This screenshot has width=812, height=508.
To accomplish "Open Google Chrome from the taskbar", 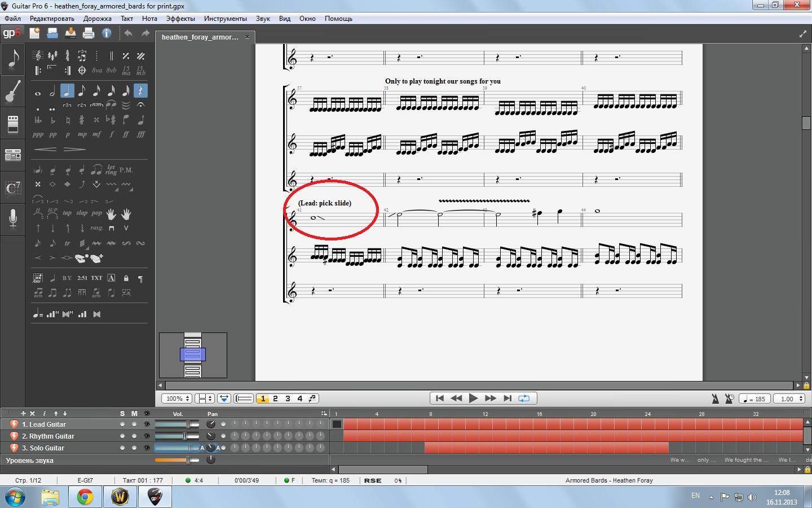I will tap(85, 497).
